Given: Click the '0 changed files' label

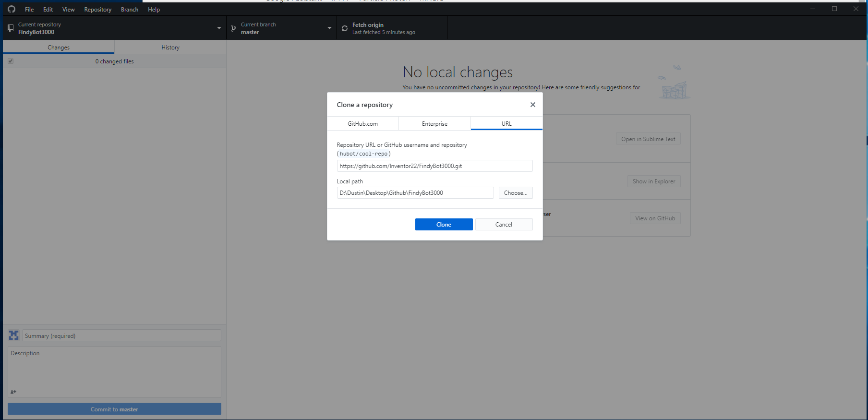Looking at the screenshot, I should click(114, 61).
